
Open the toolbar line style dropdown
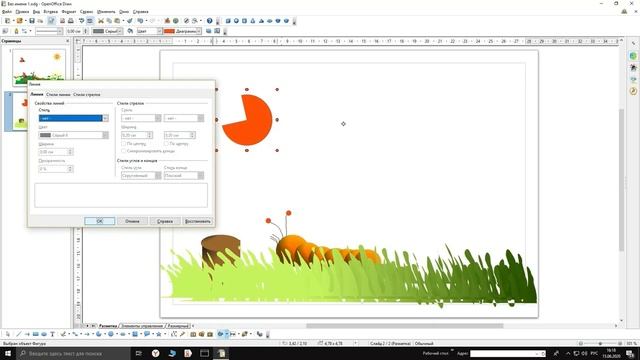tap(49, 31)
